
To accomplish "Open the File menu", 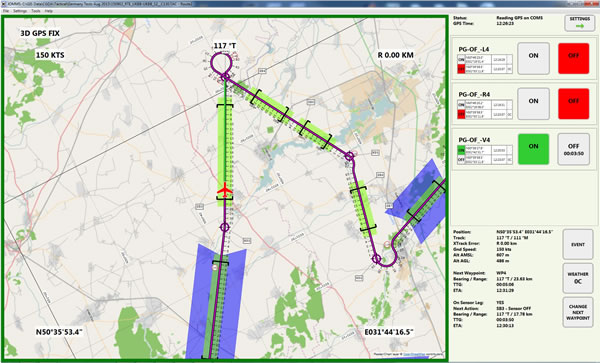I will click(x=6, y=11).
